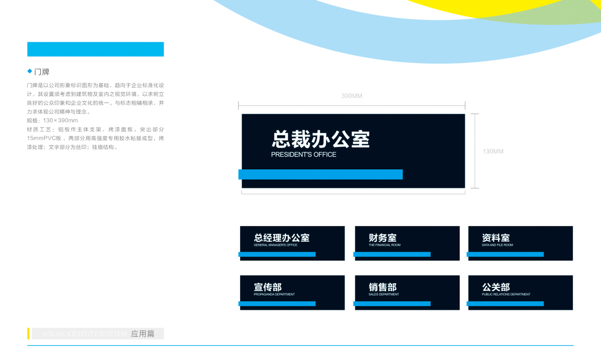
Task: Click the VISUAL IDENTITY SYSTEM footer text
Action: 84,334
